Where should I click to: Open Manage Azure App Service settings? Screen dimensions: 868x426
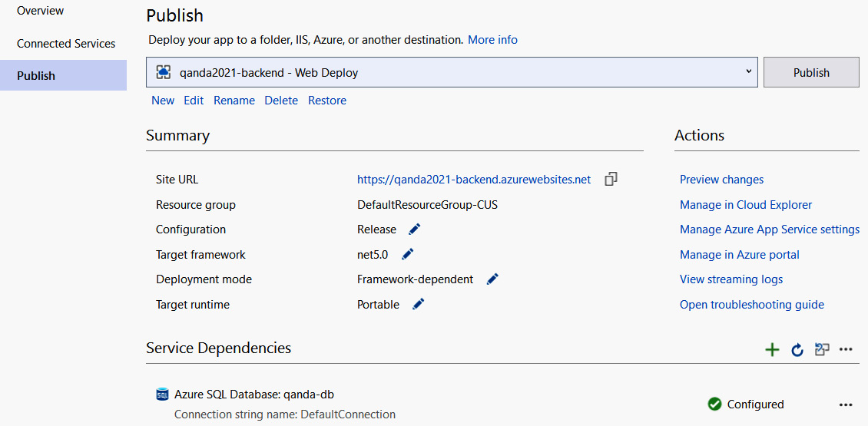click(770, 229)
